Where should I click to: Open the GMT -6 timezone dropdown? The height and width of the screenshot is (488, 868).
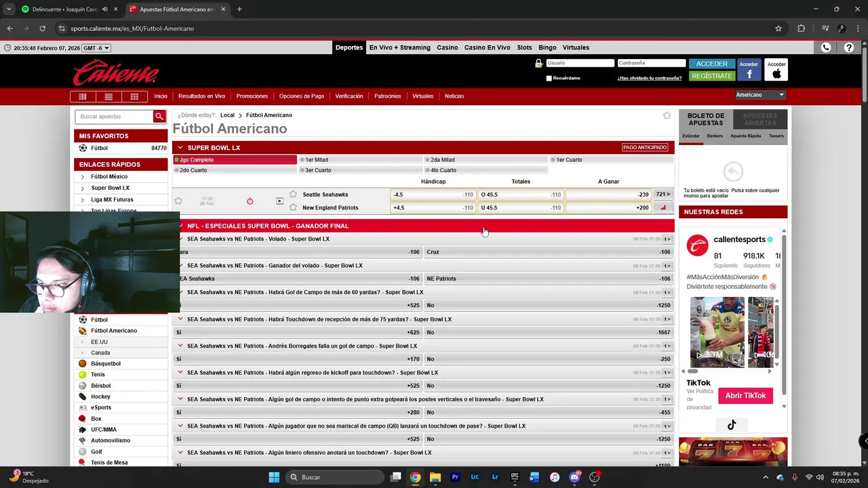(96, 48)
